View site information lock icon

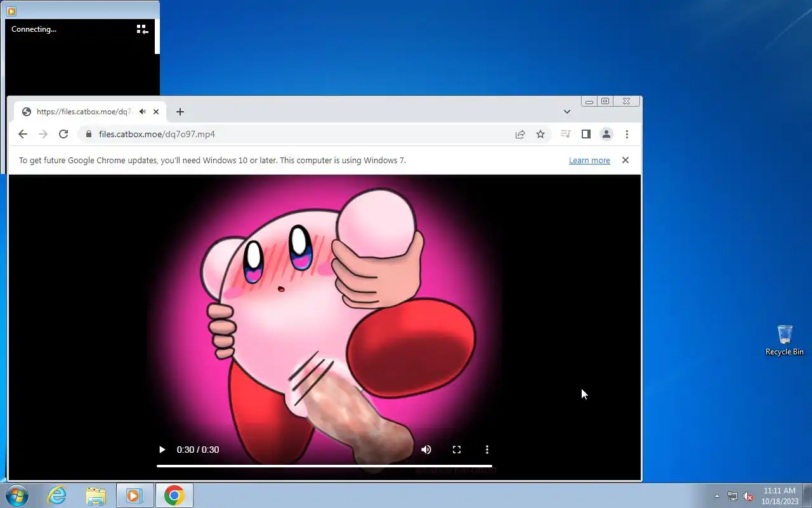[x=88, y=134]
